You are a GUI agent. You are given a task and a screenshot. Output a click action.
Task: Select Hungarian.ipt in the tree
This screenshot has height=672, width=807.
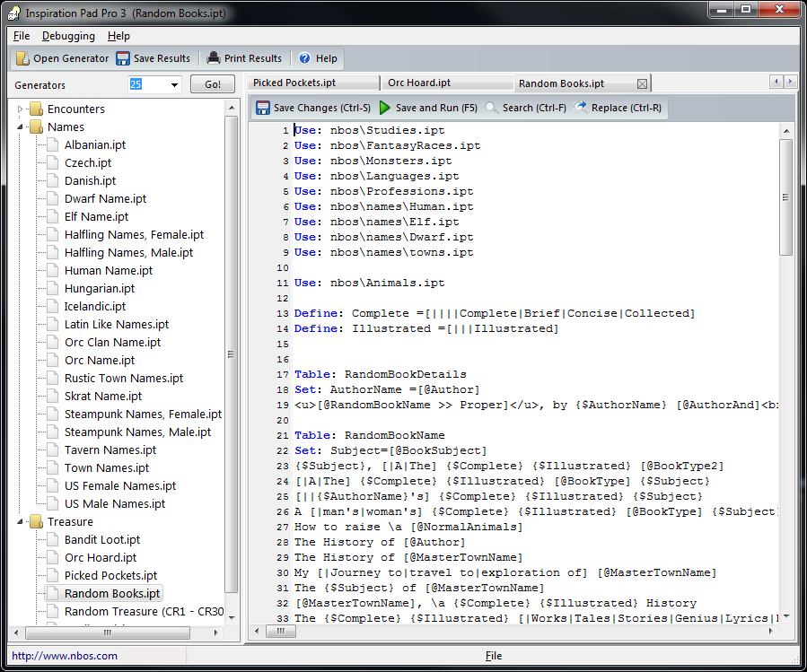[x=100, y=289]
